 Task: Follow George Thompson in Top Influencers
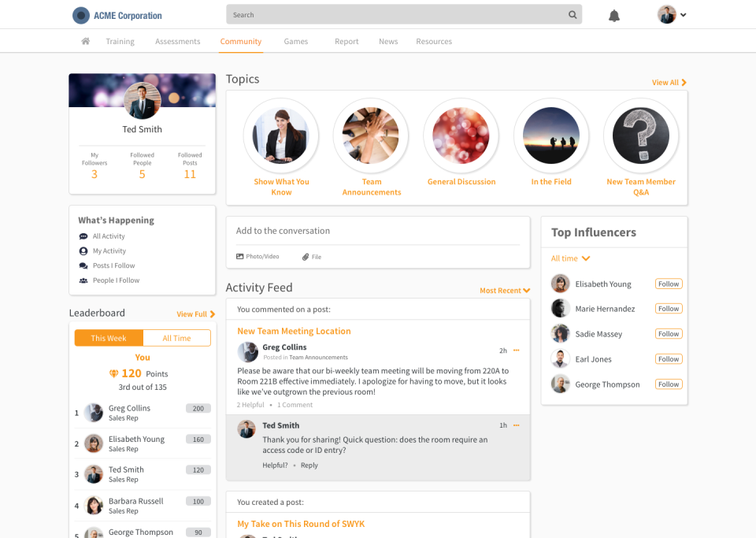(x=668, y=384)
